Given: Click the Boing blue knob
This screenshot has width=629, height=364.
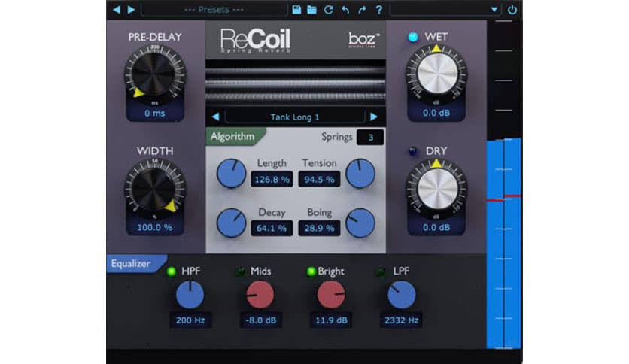Looking at the screenshot, I should point(360,223).
